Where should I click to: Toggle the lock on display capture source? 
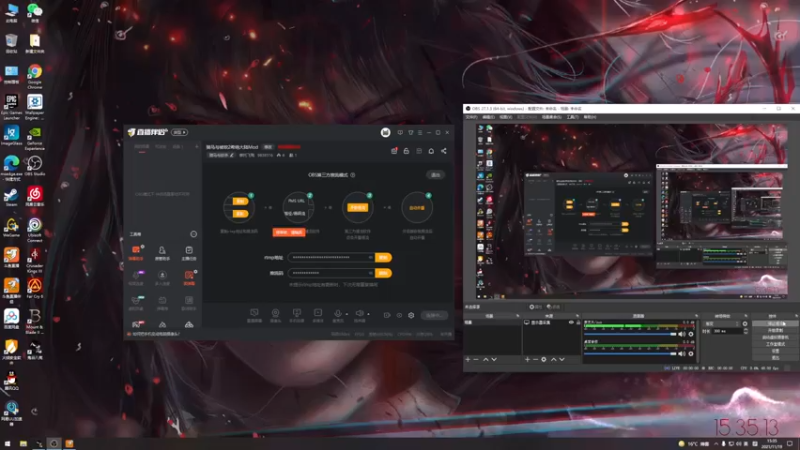578,322
